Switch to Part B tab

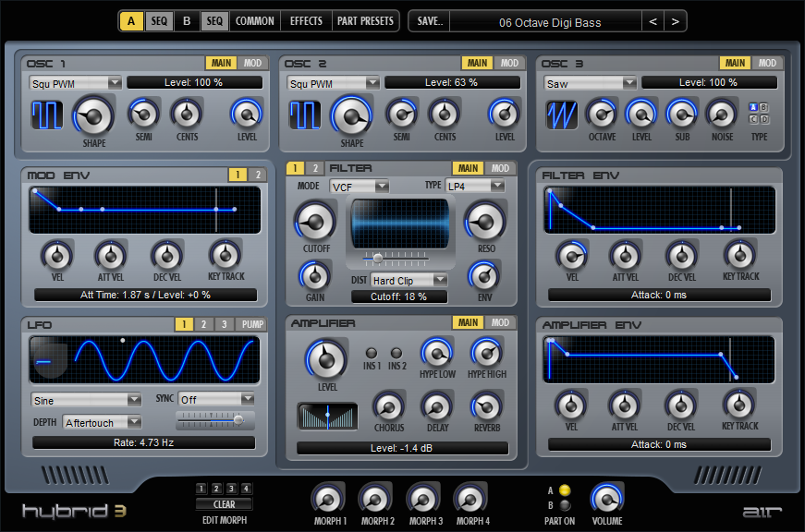(187, 21)
